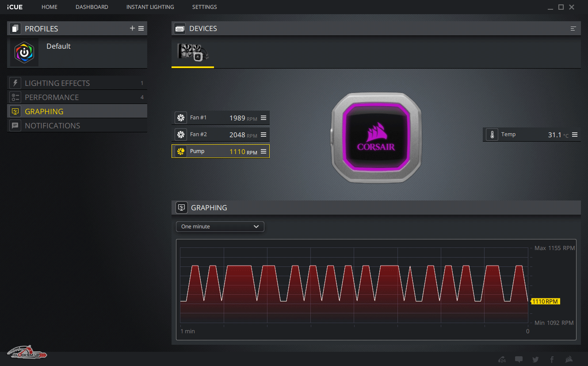Open the Pump options menu
Screen dimensions: 588x366
(x=263, y=151)
